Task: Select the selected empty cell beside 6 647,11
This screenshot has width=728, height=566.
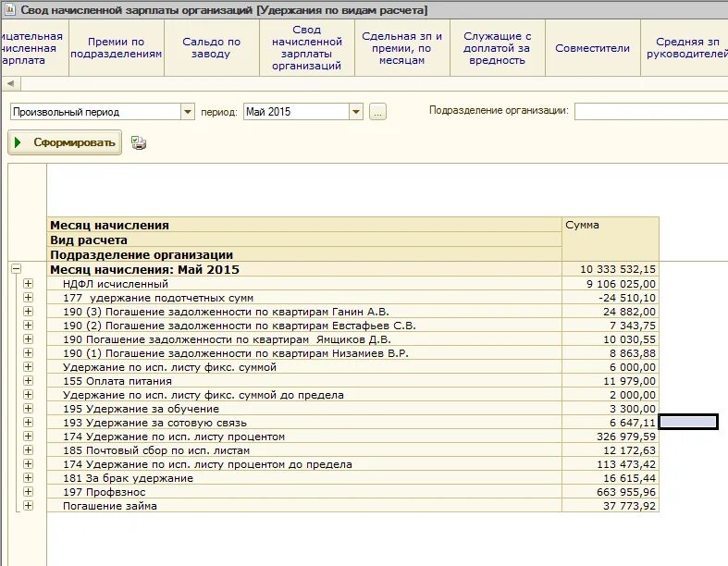Action: click(x=688, y=422)
